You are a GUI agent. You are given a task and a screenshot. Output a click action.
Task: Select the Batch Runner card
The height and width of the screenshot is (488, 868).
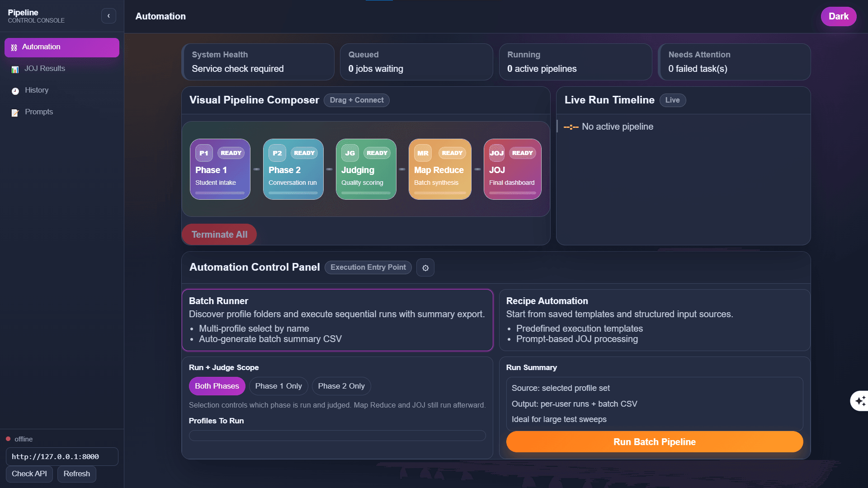click(x=337, y=320)
